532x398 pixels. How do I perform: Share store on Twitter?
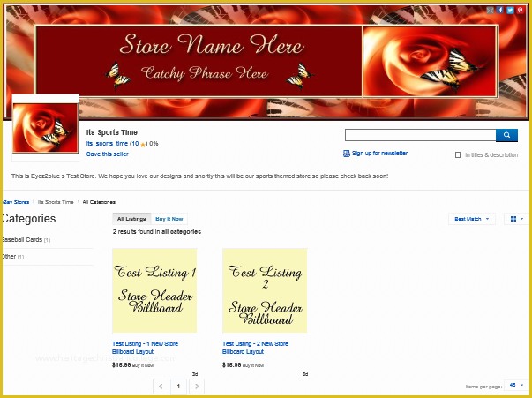point(510,11)
